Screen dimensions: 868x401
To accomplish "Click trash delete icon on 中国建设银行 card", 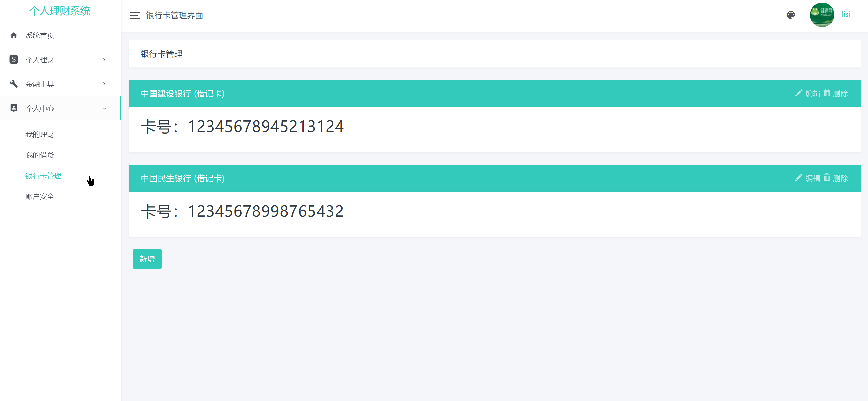I will pyautogui.click(x=827, y=93).
